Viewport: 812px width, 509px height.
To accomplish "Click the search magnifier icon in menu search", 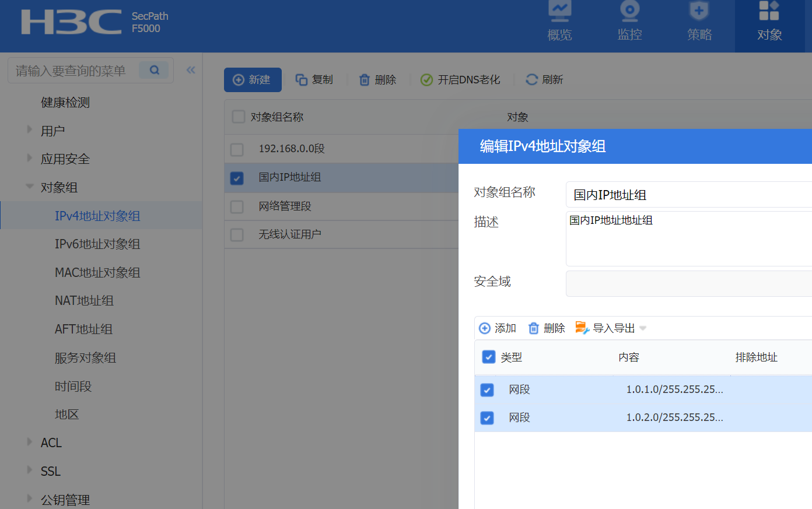I will click(154, 71).
